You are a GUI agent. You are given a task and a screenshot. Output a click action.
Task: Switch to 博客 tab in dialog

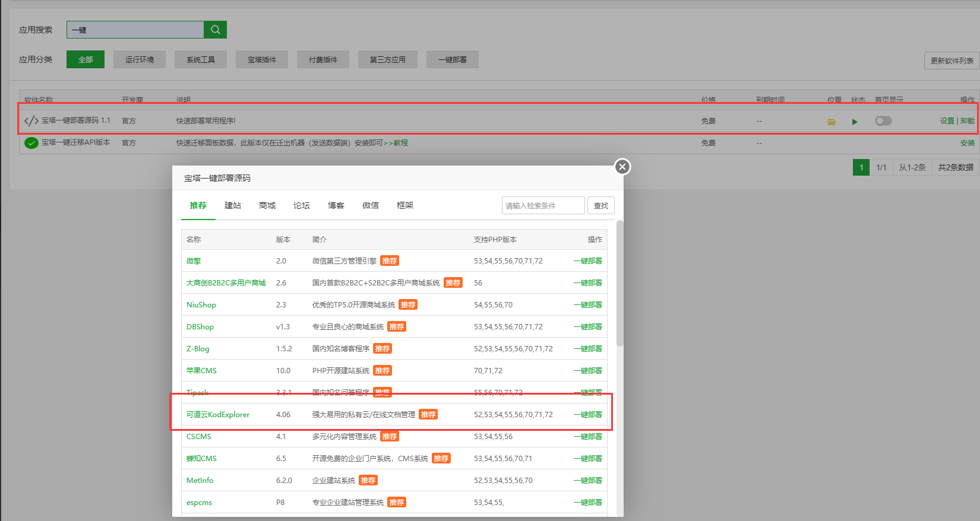tap(336, 205)
